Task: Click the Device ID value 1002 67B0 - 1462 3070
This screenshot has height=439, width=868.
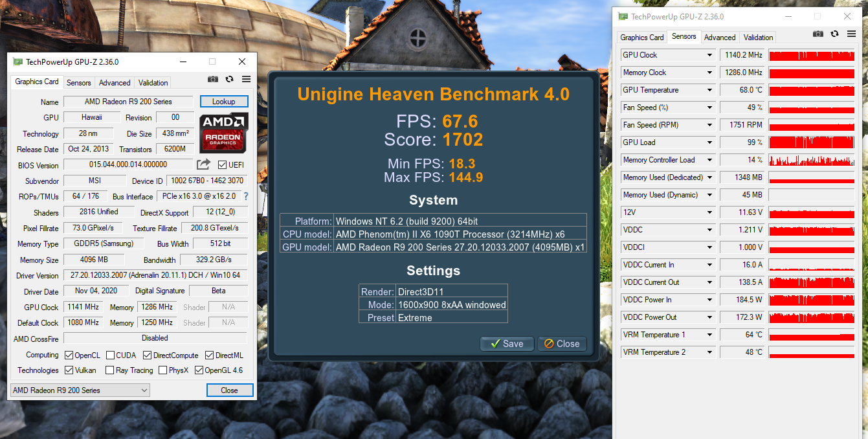Action: (x=207, y=181)
